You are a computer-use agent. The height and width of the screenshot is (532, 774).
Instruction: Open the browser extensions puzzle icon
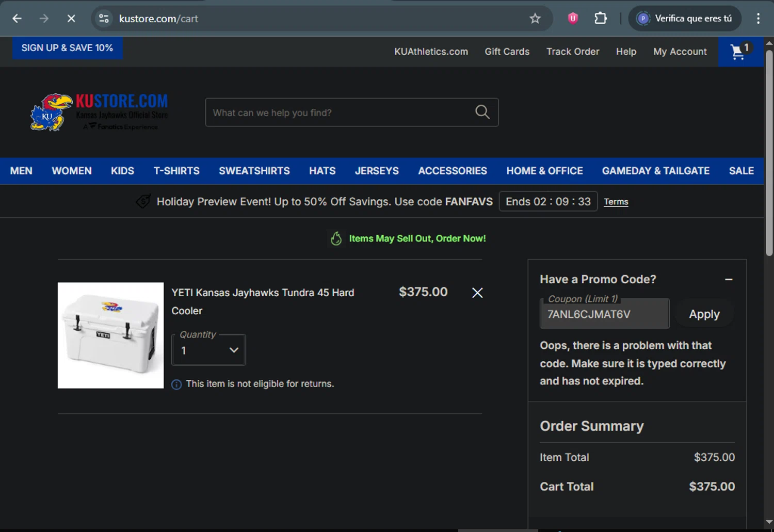[x=601, y=19]
